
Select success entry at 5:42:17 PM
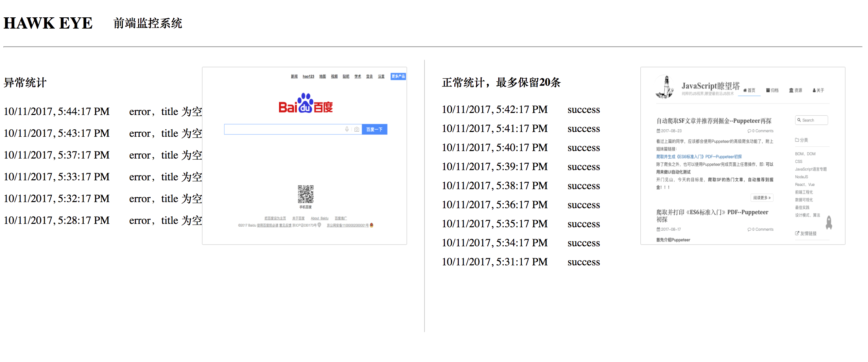pos(521,110)
